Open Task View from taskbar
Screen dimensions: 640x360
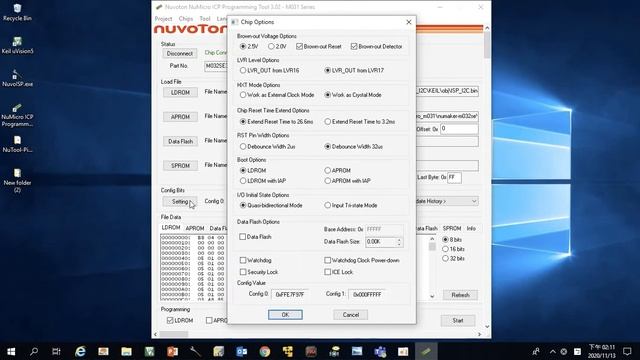[56, 351]
